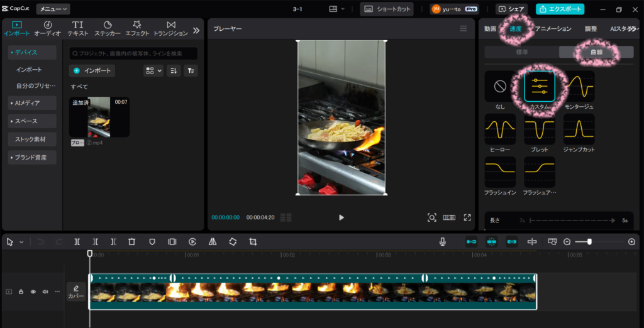This screenshot has height=328, width=644.
Task: Open track more options (three dots)
Action: coord(57,292)
